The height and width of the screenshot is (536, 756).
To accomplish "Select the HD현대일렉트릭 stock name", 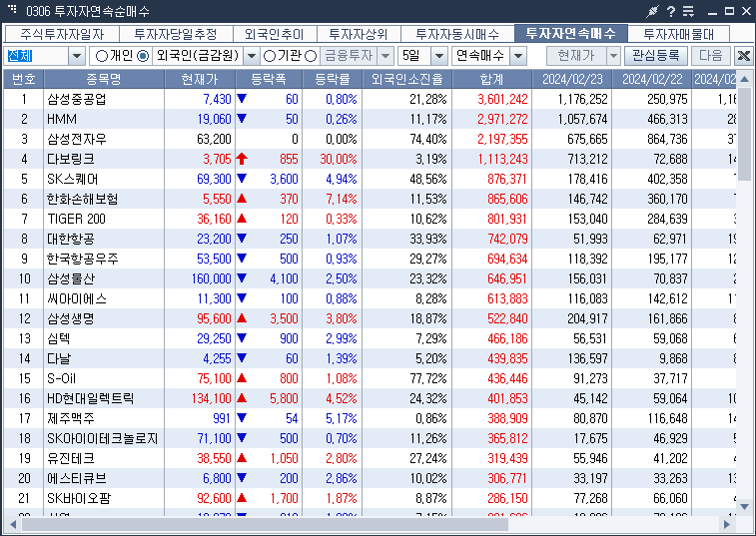I will pyautogui.click(x=90, y=399).
